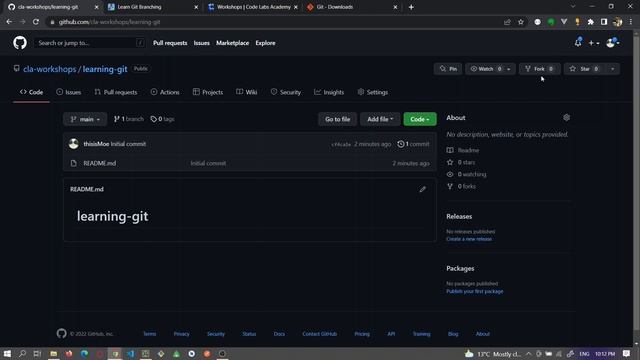View the 1 commit history link
Screen dimensions: 640x360
(x=413, y=144)
